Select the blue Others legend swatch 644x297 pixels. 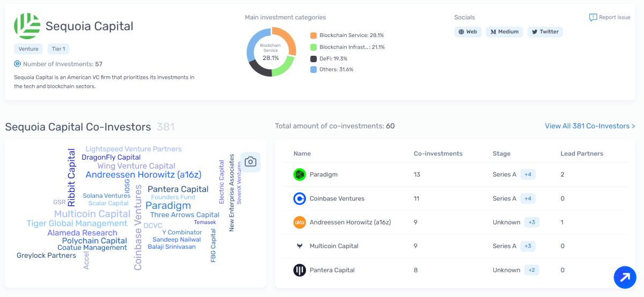tap(313, 70)
